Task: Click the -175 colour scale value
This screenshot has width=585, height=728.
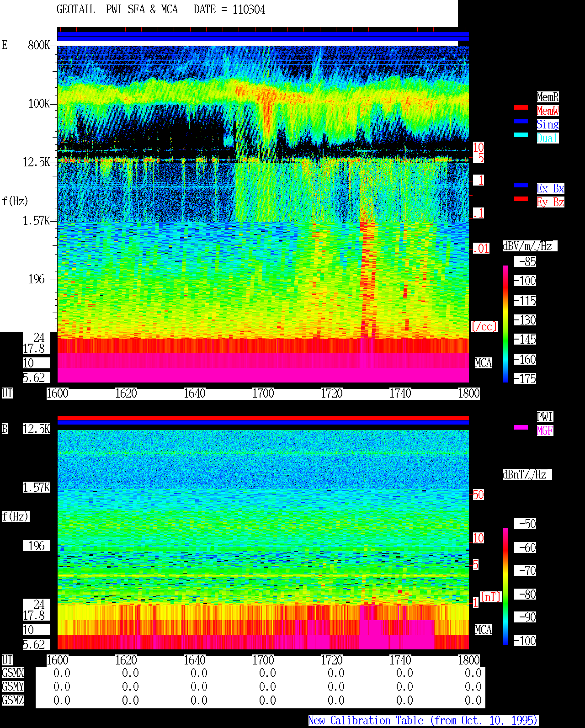Action: 525,378
